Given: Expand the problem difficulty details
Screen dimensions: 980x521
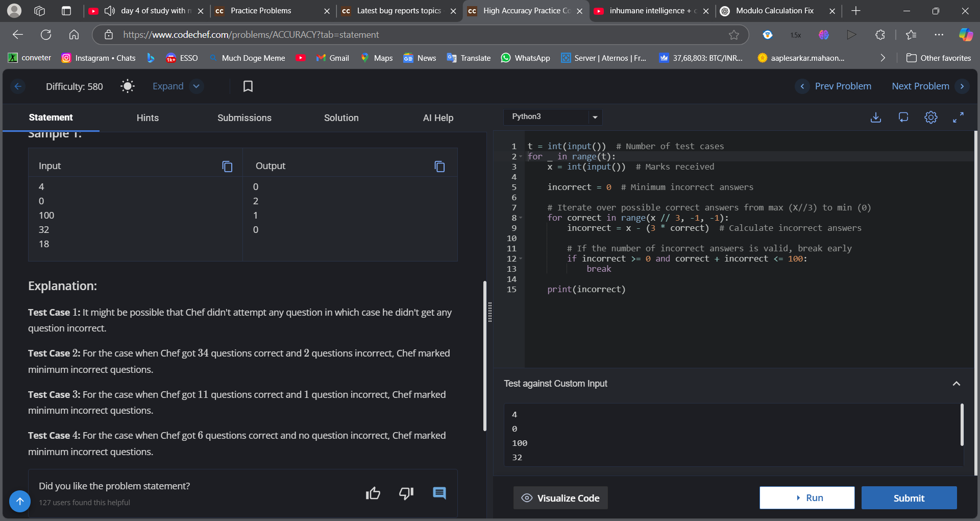Looking at the screenshot, I should coord(177,86).
